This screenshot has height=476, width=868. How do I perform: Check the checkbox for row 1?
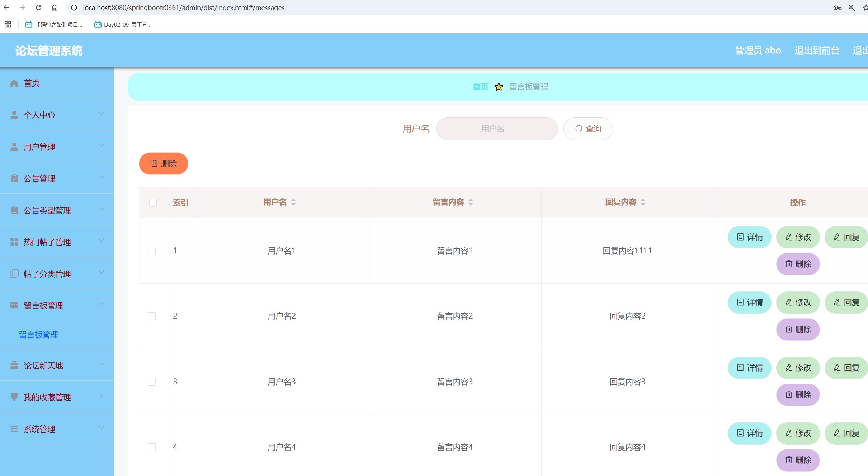tap(152, 251)
